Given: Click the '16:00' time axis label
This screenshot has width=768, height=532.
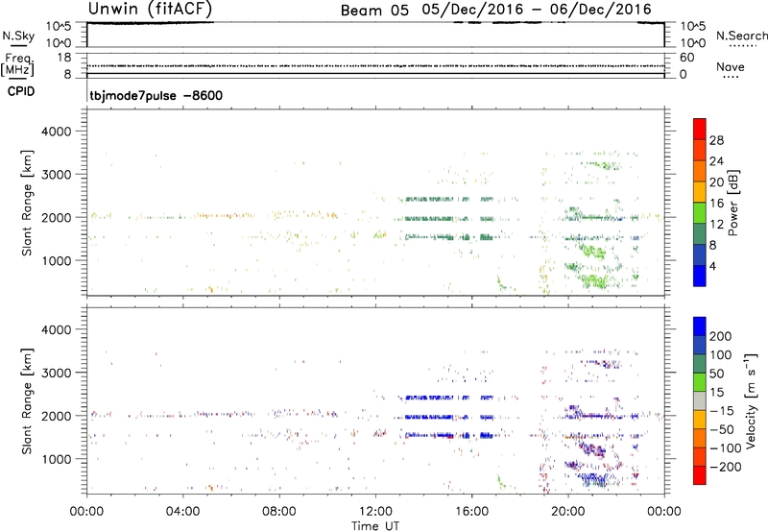Looking at the screenshot, I should [x=471, y=512].
